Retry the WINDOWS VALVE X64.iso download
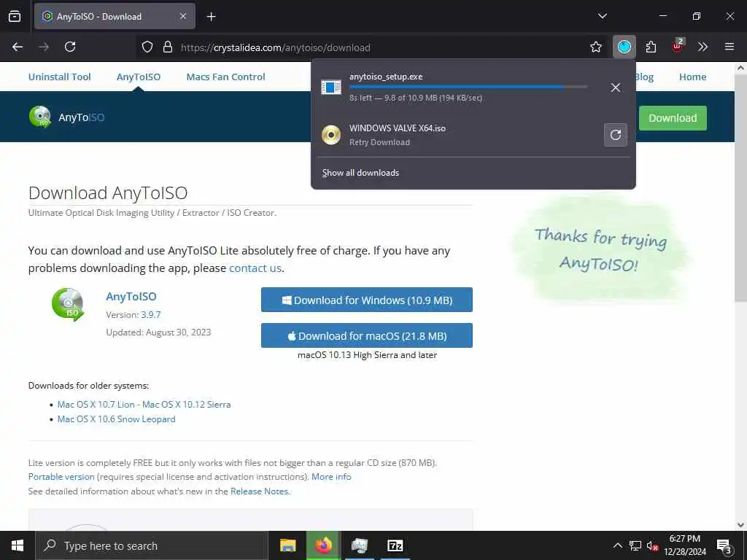 [616, 135]
